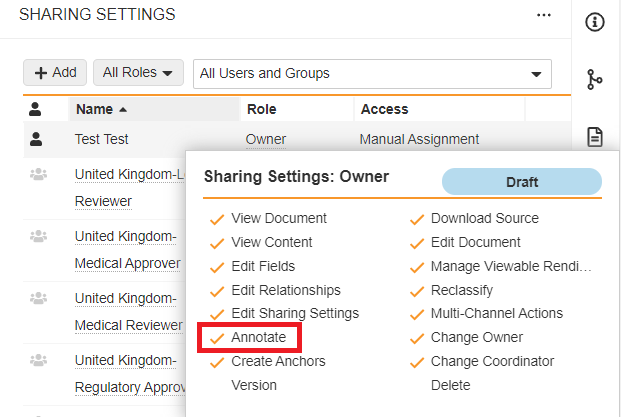The width and height of the screenshot is (621, 417).
Task: Click the document icon in right sidebar
Action: 595,136
